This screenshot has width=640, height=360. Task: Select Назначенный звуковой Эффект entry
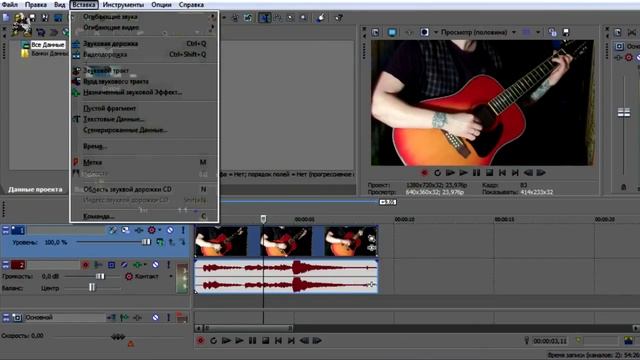(144, 93)
